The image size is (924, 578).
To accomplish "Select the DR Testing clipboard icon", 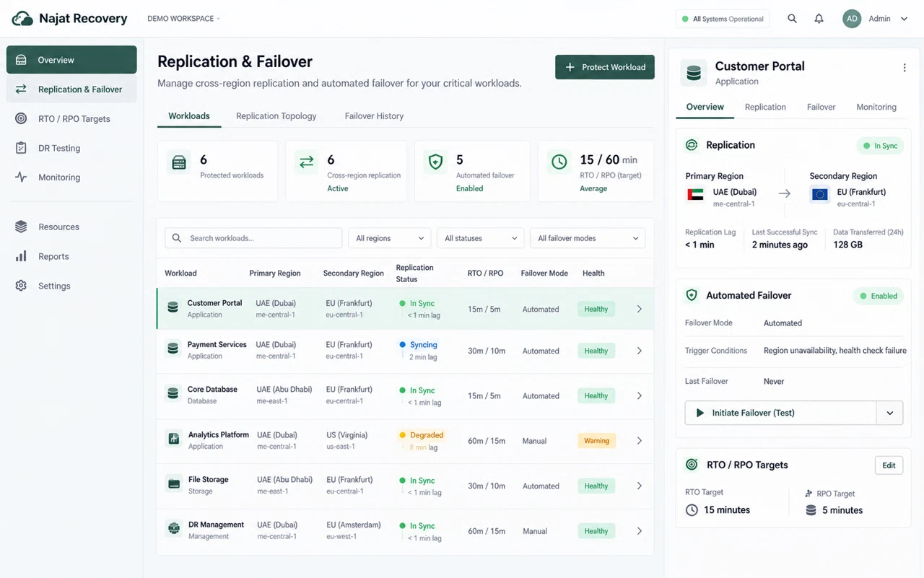I will coord(21,148).
